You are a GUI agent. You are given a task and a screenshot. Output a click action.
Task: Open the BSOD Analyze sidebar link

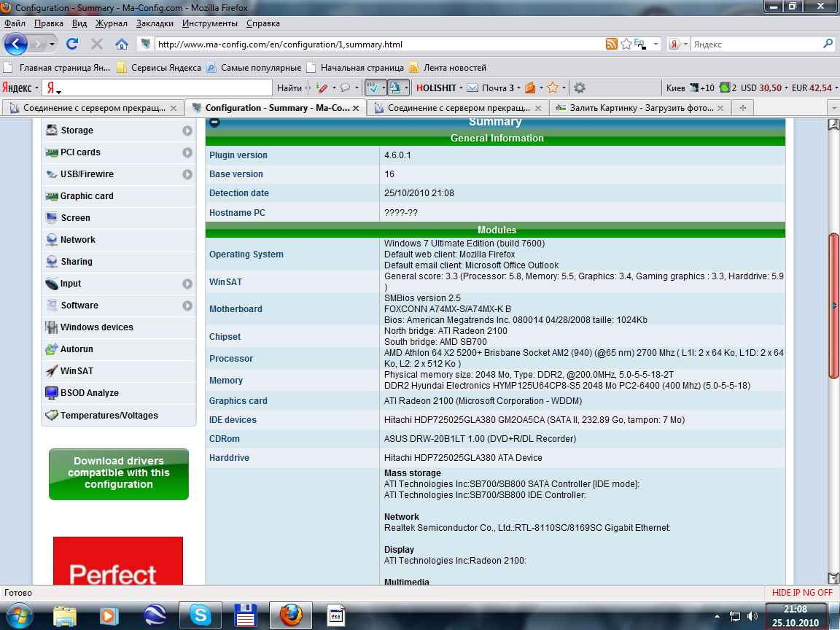(89, 393)
